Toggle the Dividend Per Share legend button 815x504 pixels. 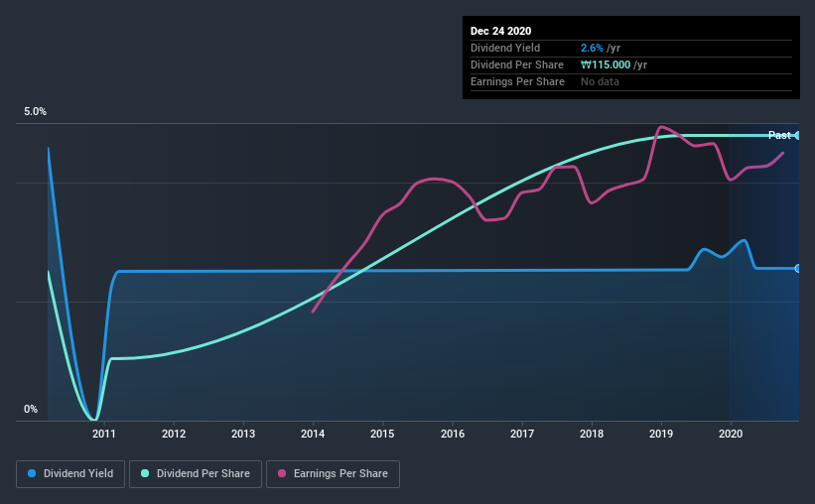pyautogui.click(x=196, y=474)
